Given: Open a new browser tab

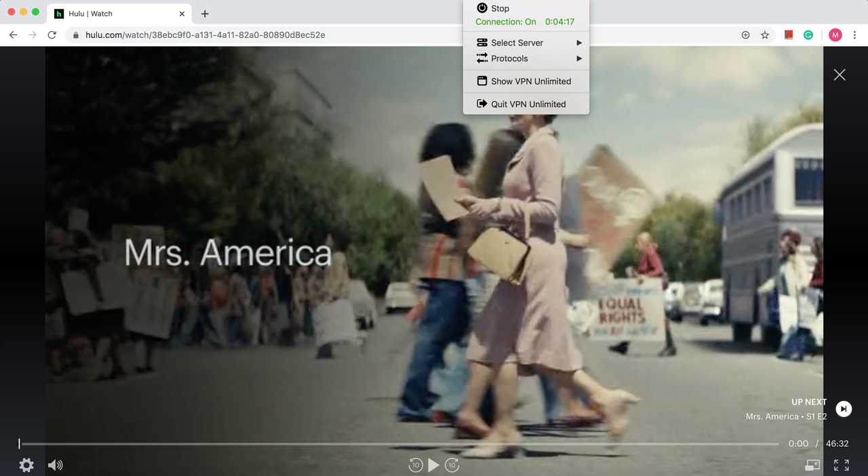Looking at the screenshot, I should click(x=205, y=14).
